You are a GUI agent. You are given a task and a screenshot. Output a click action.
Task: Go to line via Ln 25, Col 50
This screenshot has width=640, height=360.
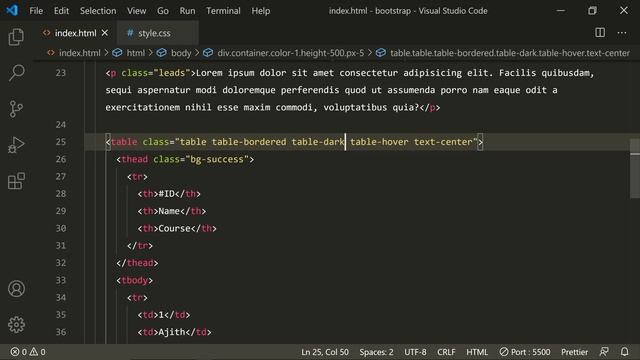[325, 352]
